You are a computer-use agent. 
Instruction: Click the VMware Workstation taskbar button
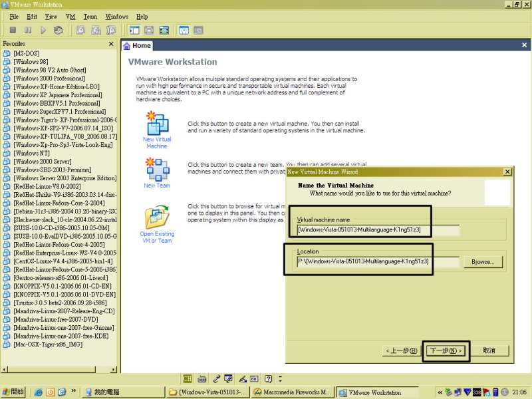point(376,392)
